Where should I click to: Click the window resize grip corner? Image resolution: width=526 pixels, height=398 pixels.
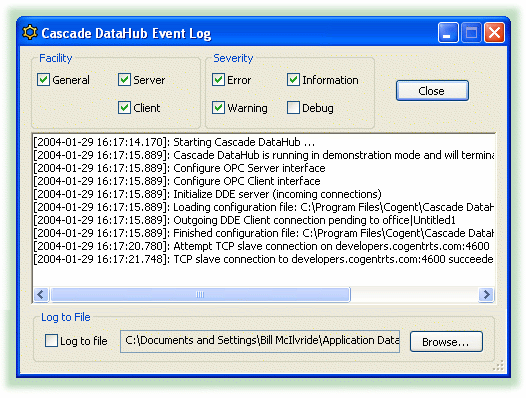pyautogui.click(x=499, y=365)
